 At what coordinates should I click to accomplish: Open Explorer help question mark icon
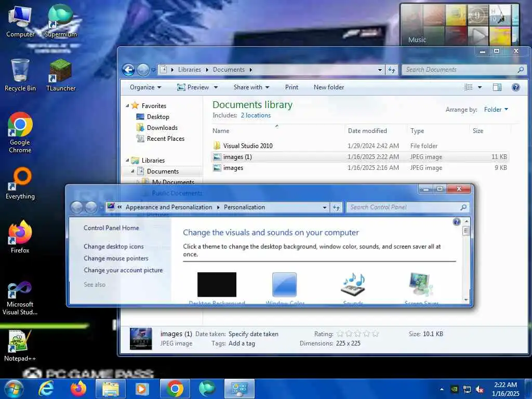tap(516, 87)
